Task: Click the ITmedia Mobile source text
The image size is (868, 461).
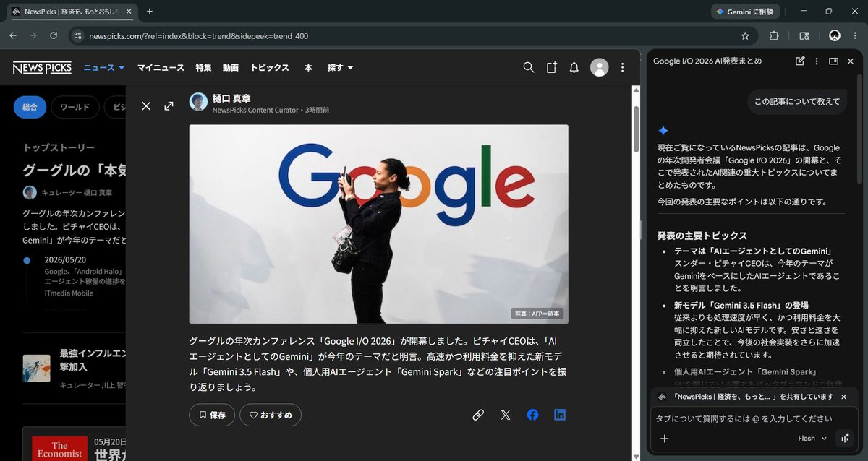Action: (69, 293)
